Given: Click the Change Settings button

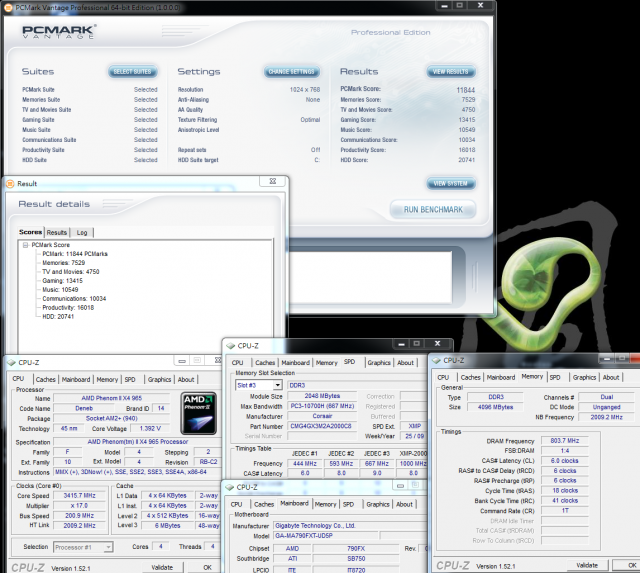Looking at the screenshot, I should (x=291, y=71).
